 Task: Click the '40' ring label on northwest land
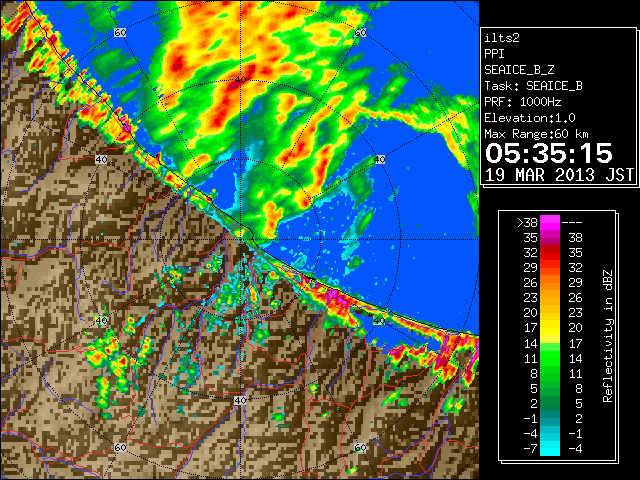[101, 160]
